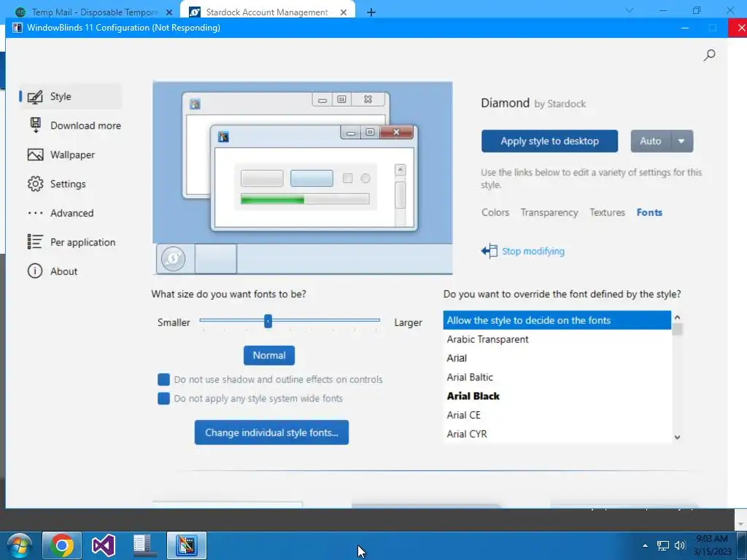This screenshot has width=747, height=560.
Task: Open the Transparency settings tab
Action: coord(549,212)
